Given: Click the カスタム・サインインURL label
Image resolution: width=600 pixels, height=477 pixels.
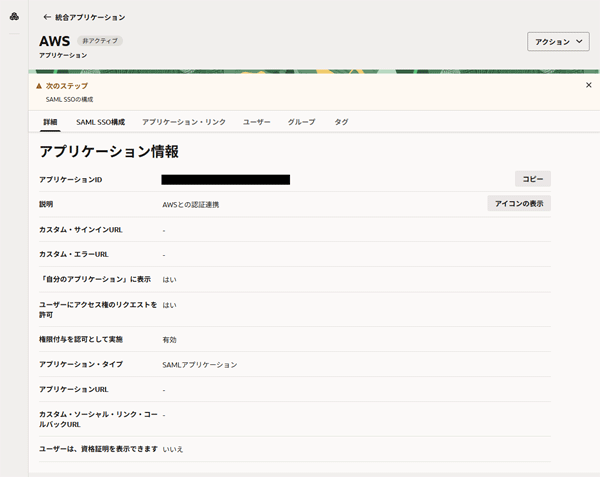Looking at the screenshot, I should coord(81,230).
